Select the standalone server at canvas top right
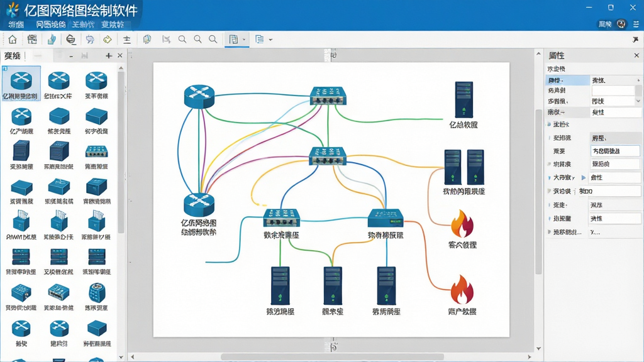 [464, 100]
